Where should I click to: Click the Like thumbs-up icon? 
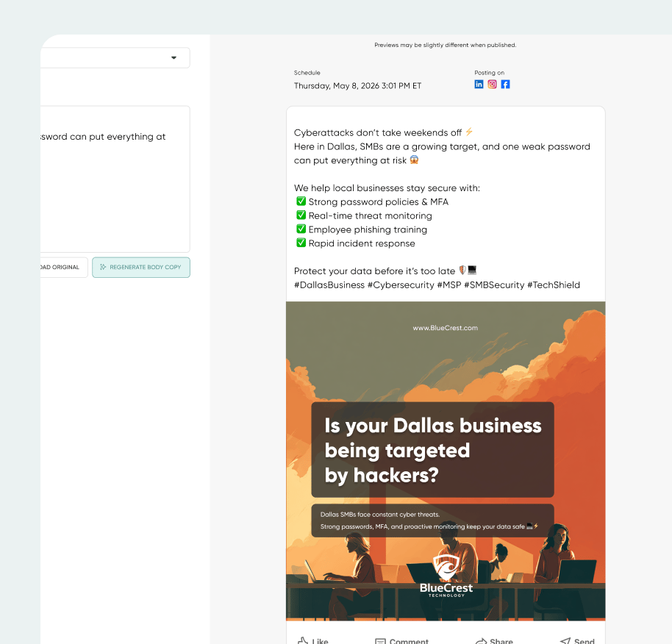coord(303,640)
